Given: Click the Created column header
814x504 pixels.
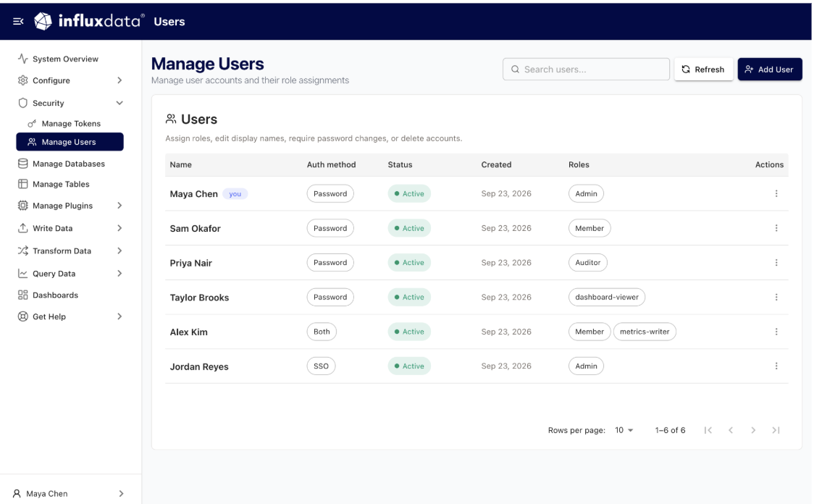Looking at the screenshot, I should tap(496, 164).
